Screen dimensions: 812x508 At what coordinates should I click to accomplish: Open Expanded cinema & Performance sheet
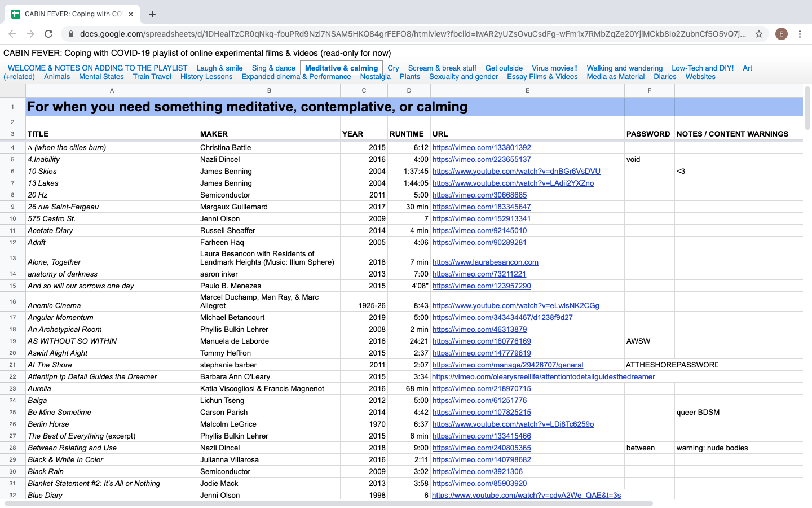[296, 77]
